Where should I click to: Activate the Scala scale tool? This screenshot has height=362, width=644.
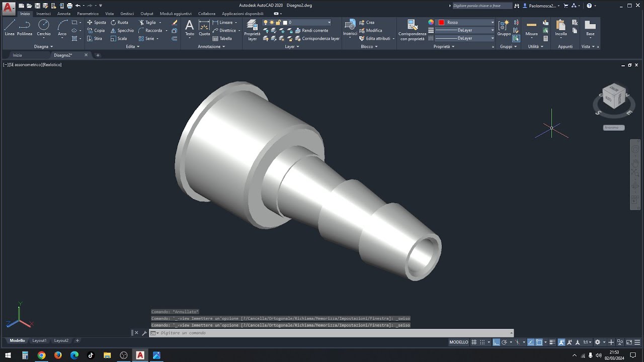point(119,39)
